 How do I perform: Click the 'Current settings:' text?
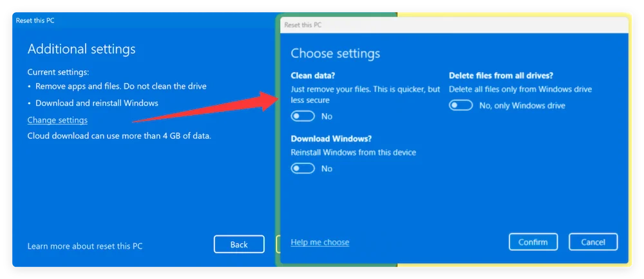[x=59, y=72]
